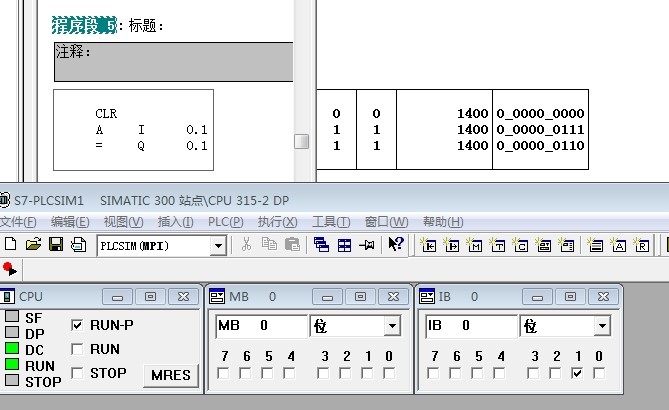The image size is (669, 410).
Task: Check bit 0 in IB 0
Action: point(599,374)
